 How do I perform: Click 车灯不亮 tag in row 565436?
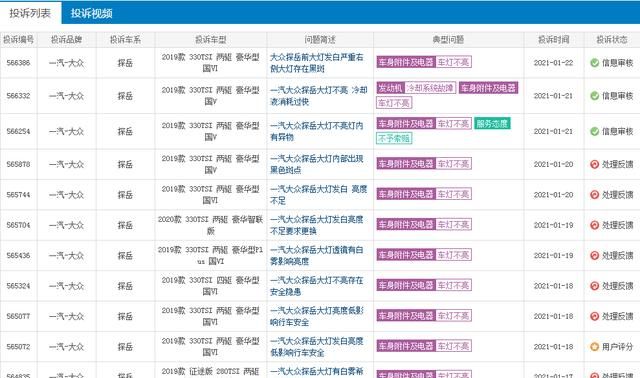tap(453, 255)
